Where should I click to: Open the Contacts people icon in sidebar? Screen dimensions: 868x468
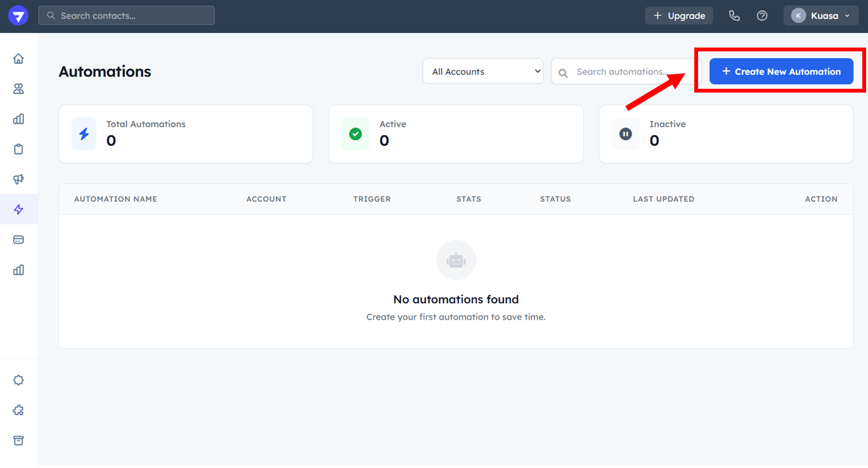18,89
